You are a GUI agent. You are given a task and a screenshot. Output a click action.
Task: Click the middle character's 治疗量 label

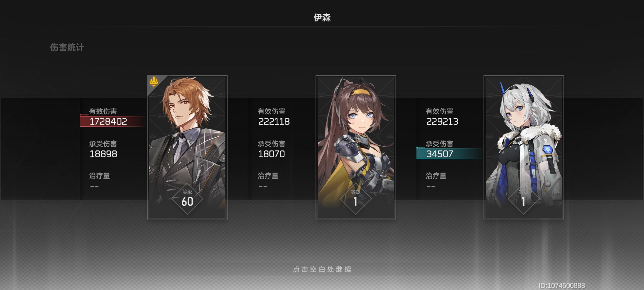click(268, 176)
